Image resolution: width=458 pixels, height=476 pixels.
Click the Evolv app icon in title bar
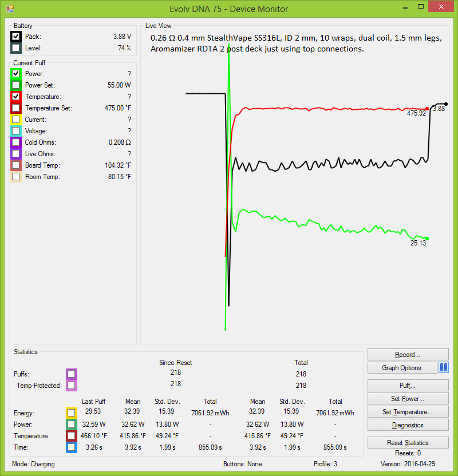[10, 9]
